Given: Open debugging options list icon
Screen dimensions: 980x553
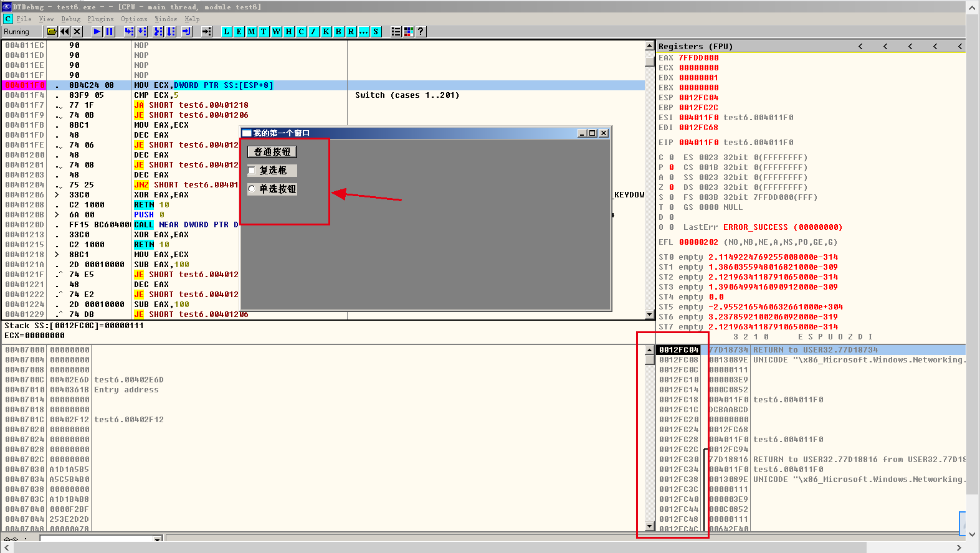Looking at the screenshot, I should tap(396, 32).
